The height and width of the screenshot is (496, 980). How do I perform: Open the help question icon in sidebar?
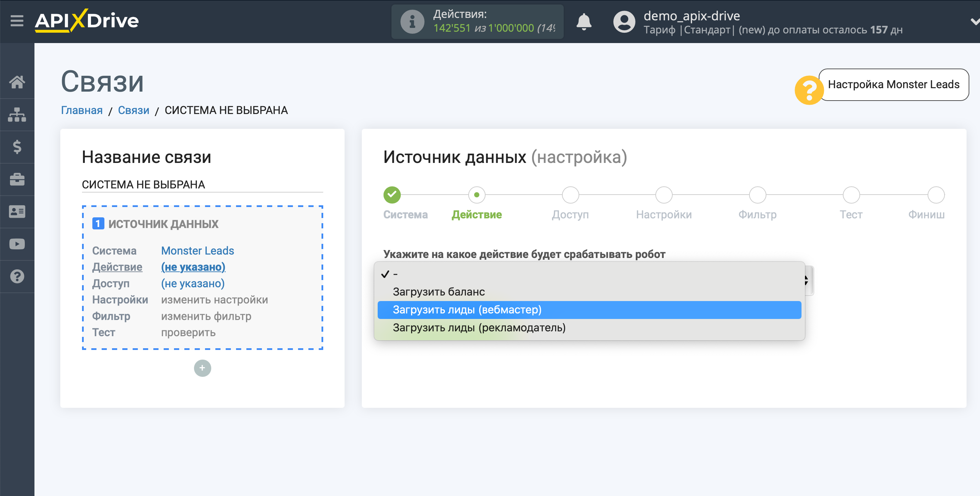point(17,277)
